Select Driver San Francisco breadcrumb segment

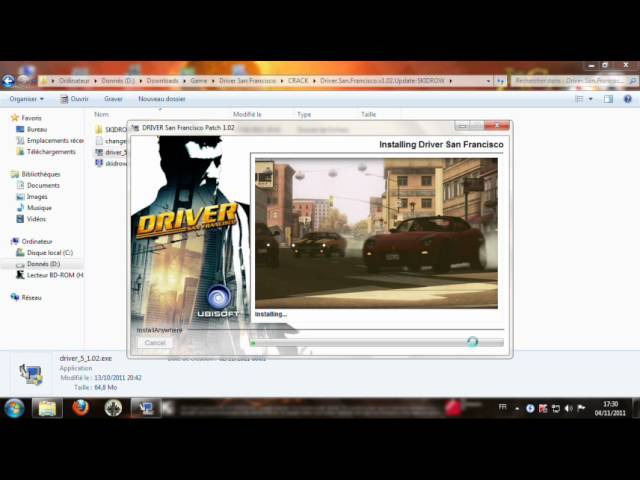coord(247,81)
